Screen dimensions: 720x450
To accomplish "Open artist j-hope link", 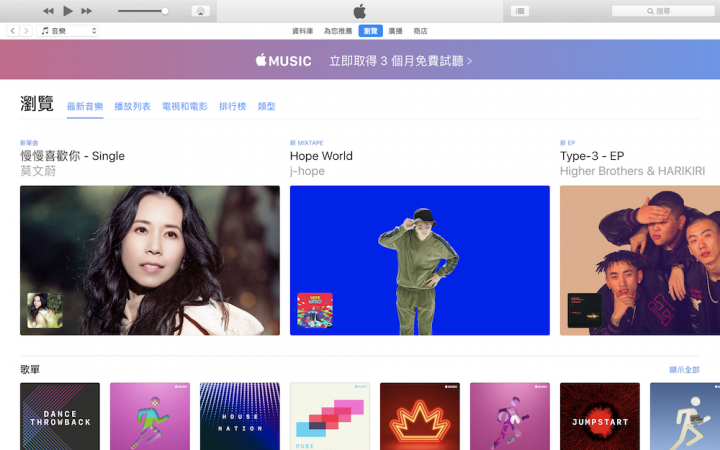I will pos(307,171).
